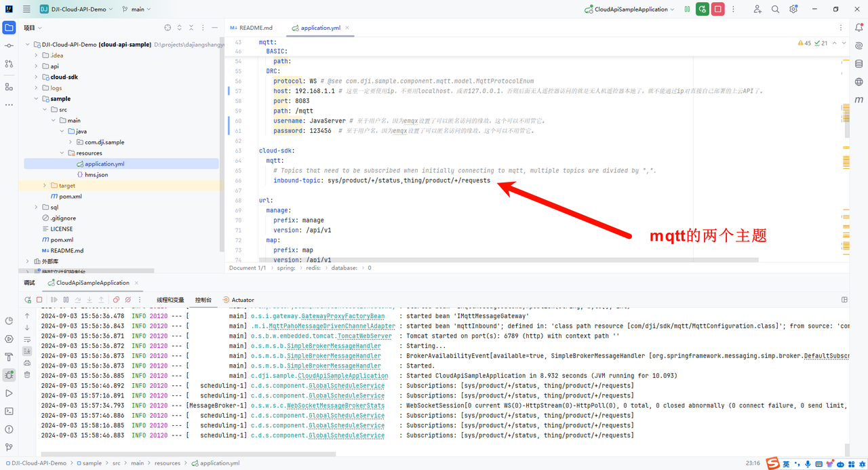Image resolution: width=868 pixels, height=470 pixels.
Task: Open the Problems tool window
Action: pos(9,429)
